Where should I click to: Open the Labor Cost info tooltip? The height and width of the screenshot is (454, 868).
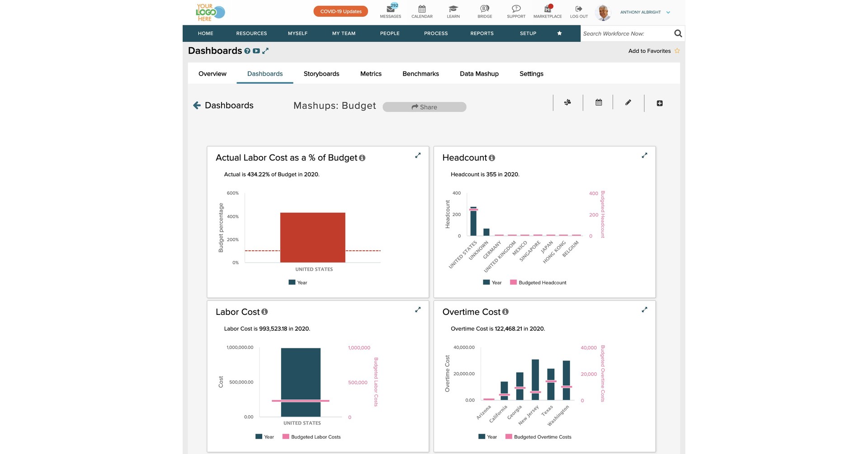pos(264,312)
